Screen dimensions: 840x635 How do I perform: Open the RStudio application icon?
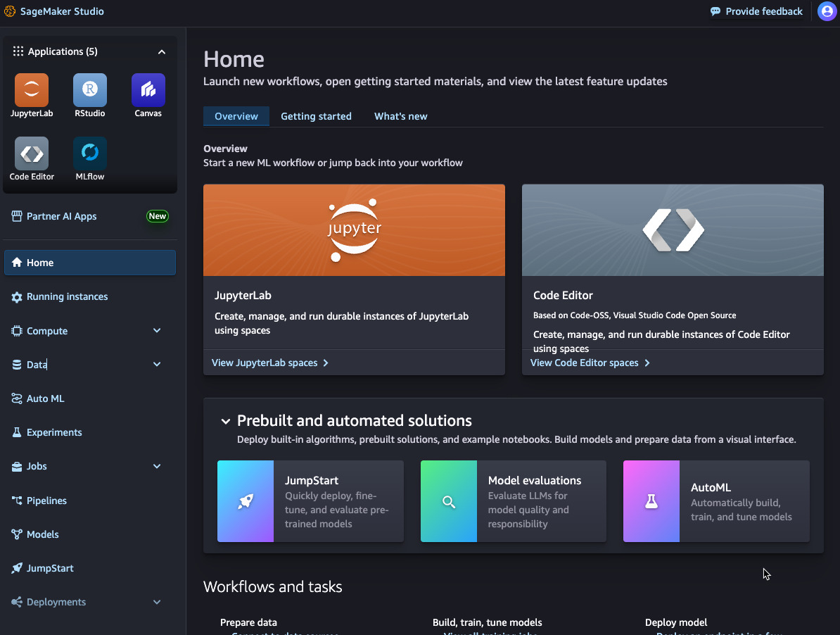click(x=90, y=90)
